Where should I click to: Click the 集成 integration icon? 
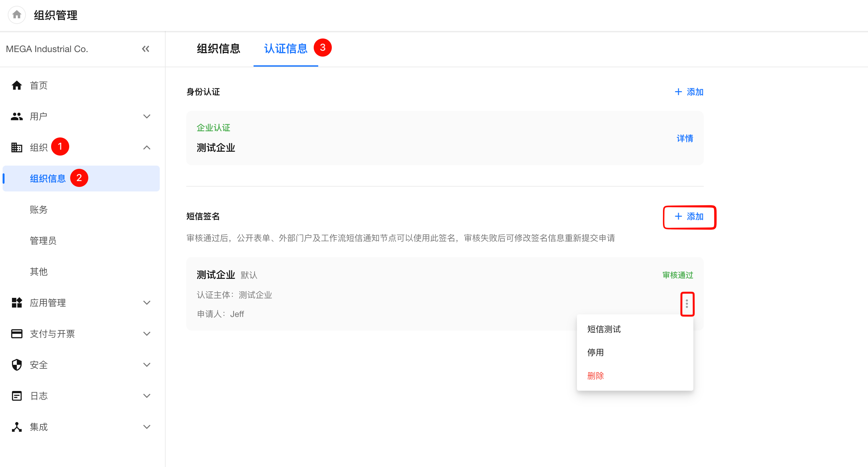click(16, 427)
